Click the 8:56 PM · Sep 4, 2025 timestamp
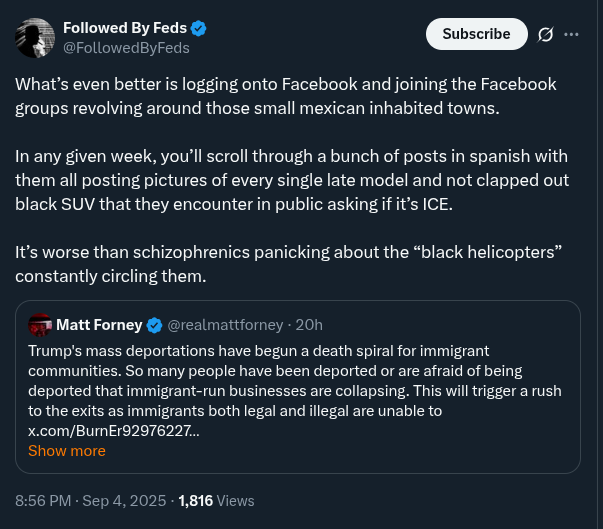The image size is (603, 529). point(89,501)
